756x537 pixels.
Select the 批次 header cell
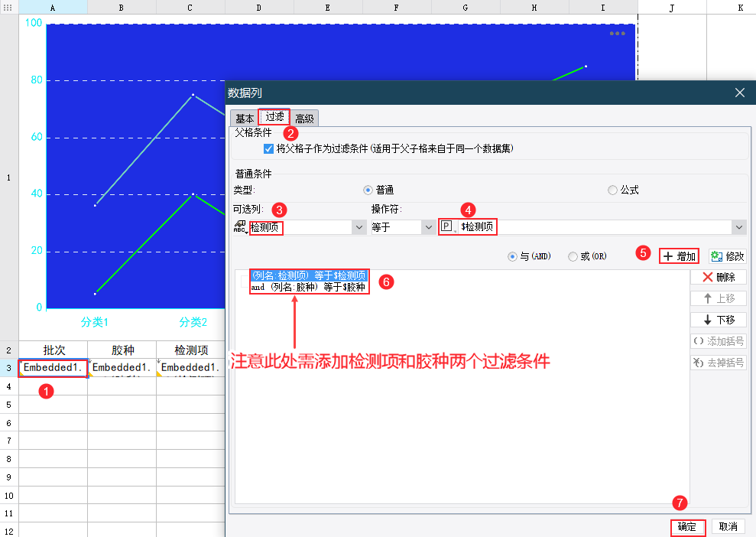pyautogui.click(x=53, y=350)
